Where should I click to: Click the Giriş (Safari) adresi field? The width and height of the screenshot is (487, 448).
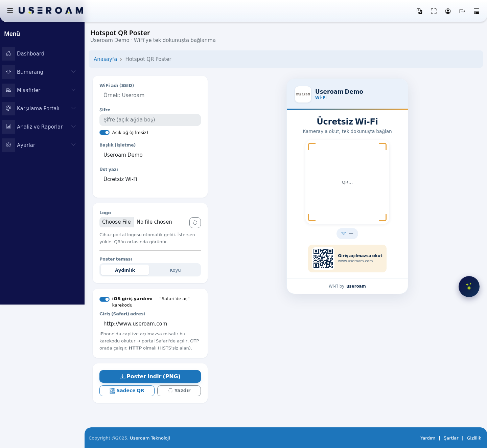150,324
